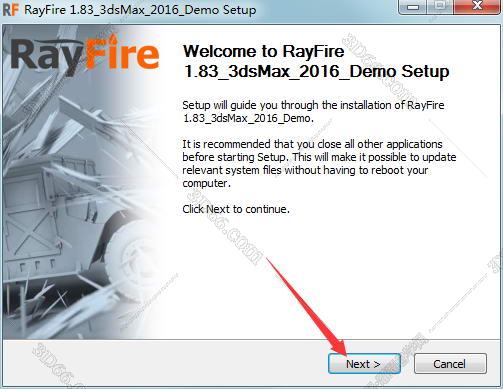Click the 'Welcome to RayFire' heading
503x389 pixels.
316,61
